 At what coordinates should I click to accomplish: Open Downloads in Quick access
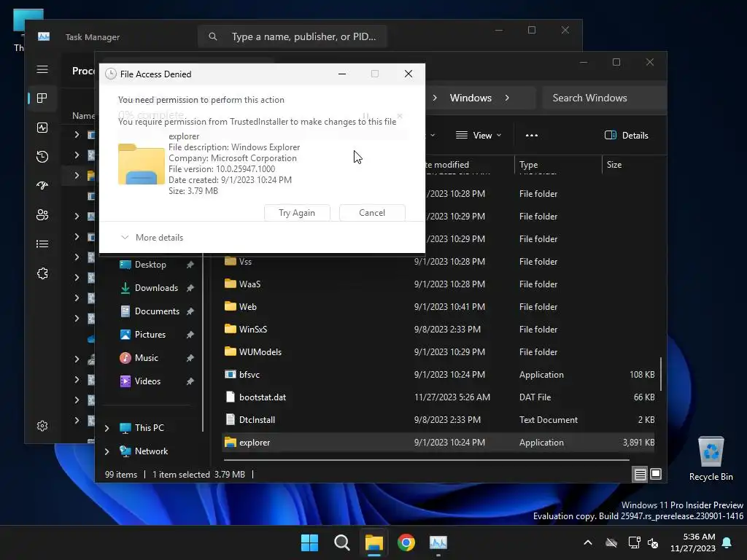pyautogui.click(x=158, y=288)
